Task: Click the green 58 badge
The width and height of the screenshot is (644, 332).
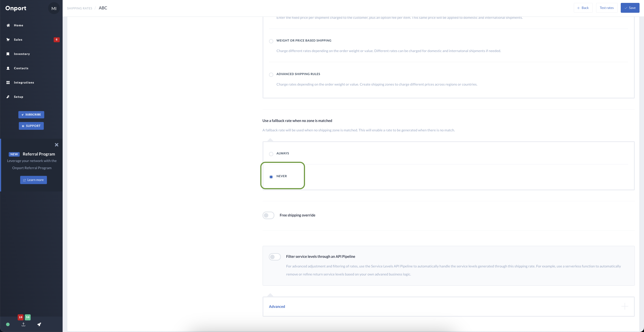Action: [28, 317]
